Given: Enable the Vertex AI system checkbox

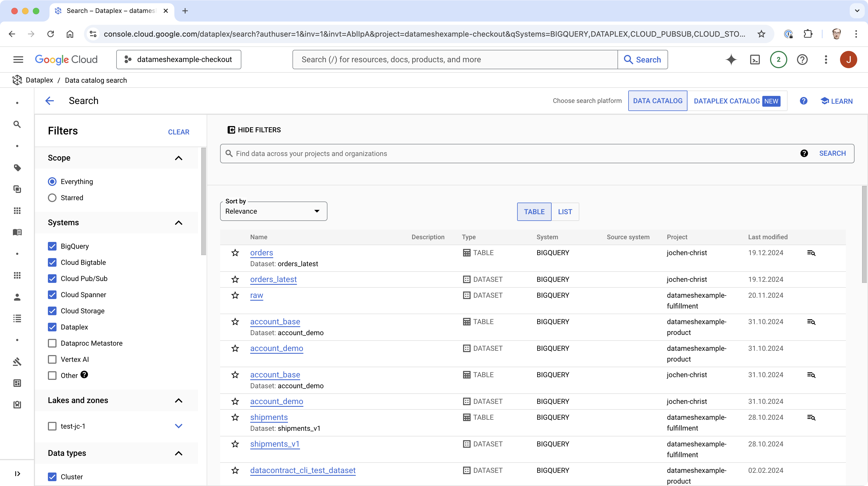Looking at the screenshot, I should pyautogui.click(x=52, y=359).
